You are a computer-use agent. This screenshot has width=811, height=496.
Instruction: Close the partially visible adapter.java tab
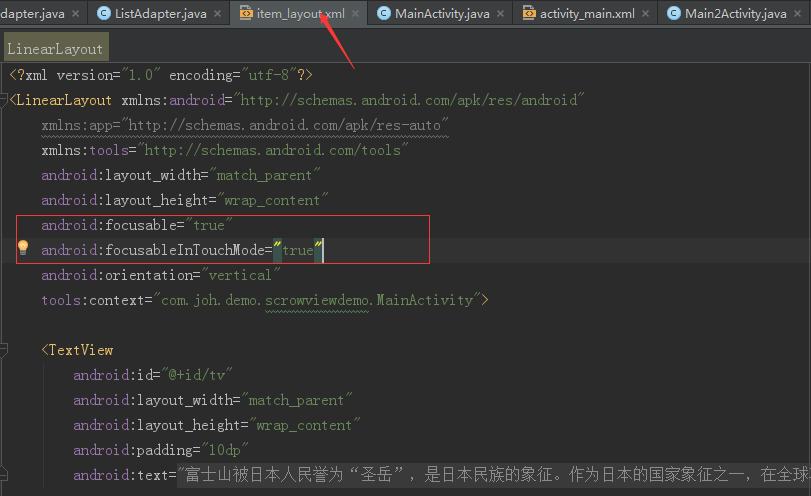(76, 14)
